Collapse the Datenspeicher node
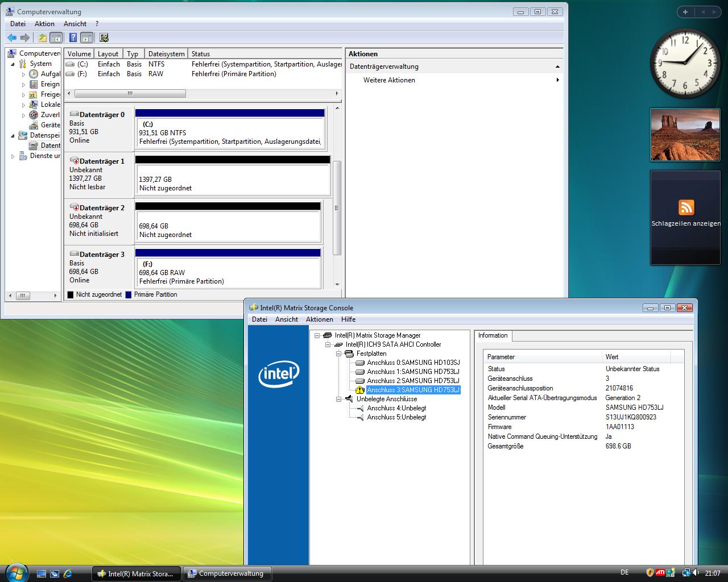Image resolution: width=728 pixels, height=582 pixels. point(13,136)
